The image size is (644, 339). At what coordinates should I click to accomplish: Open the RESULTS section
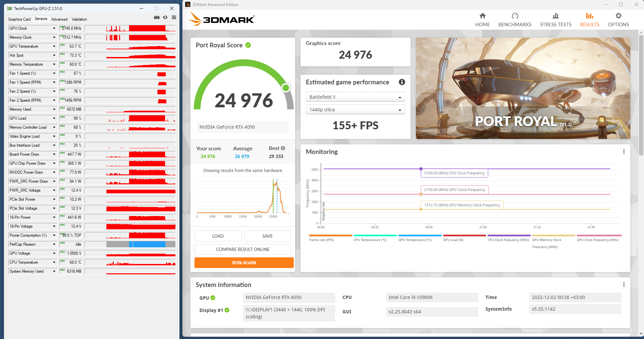coord(589,20)
